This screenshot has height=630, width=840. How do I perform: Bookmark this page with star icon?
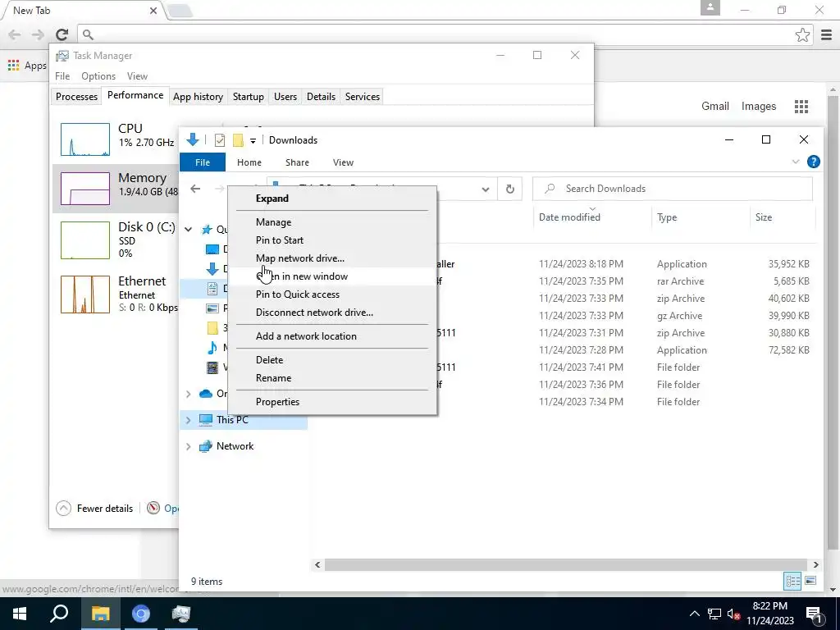pos(802,34)
